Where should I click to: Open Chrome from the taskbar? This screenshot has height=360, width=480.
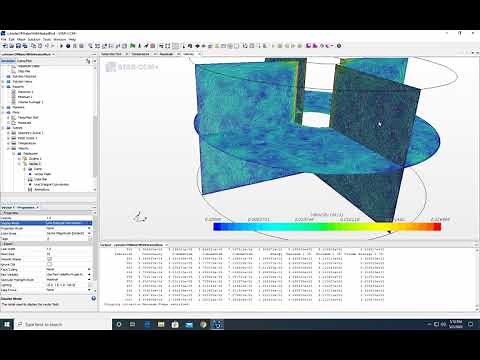(203, 324)
